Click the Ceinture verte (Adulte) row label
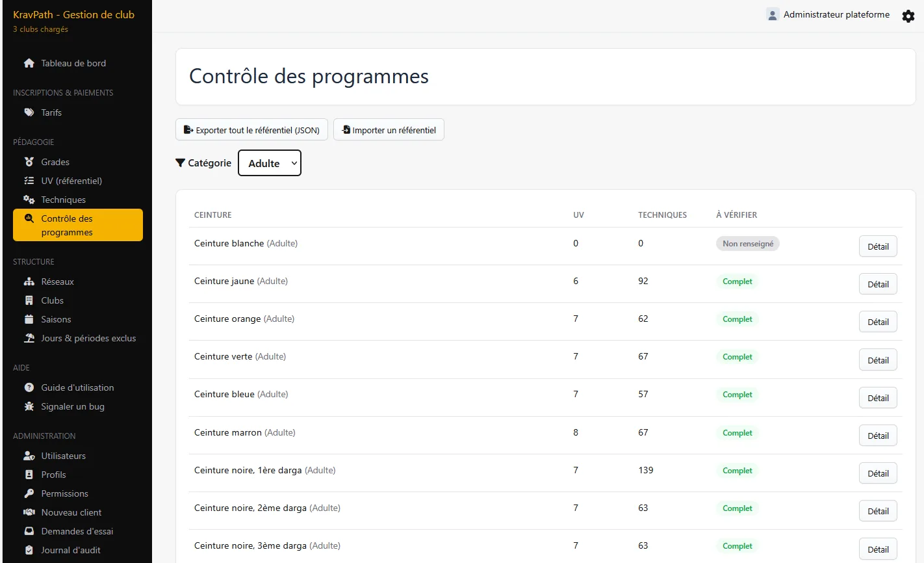The width and height of the screenshot is (924, 563). pos(240,356)
